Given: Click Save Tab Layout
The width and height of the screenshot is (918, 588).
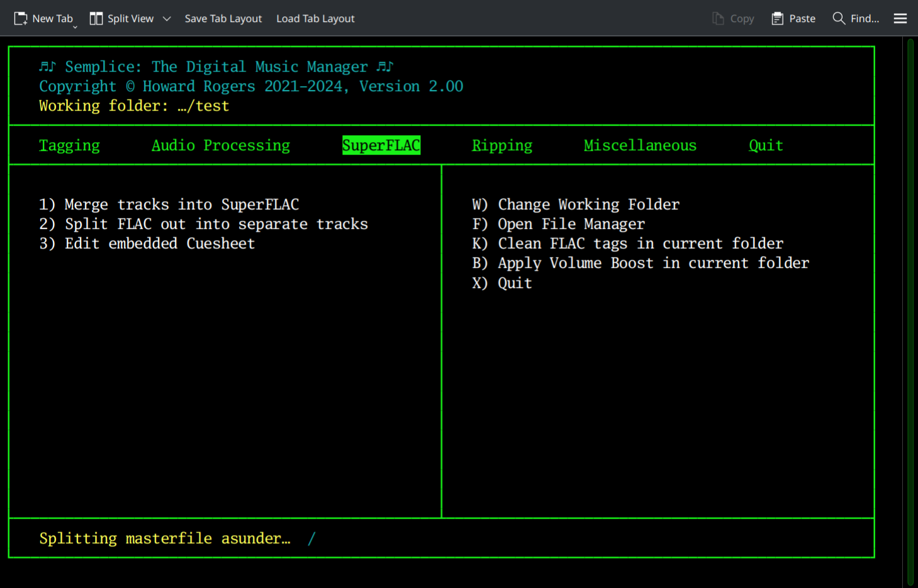Looking at the screenshot, I should tap(223, 18).
